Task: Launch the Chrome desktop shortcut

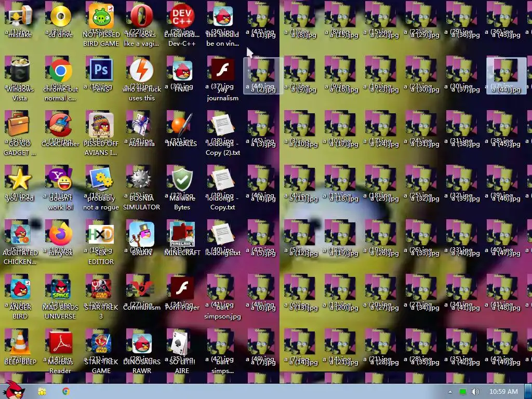Action: pos(60,71)
